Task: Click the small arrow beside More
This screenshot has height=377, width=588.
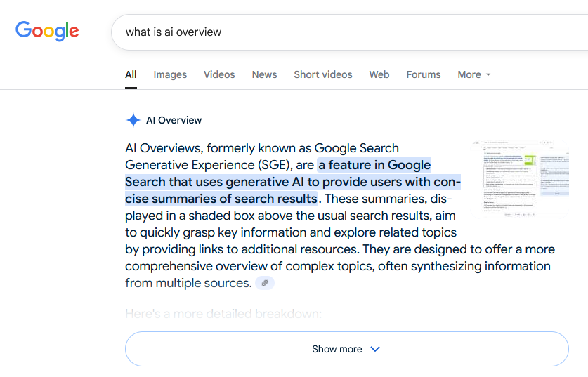Action: 488,75
